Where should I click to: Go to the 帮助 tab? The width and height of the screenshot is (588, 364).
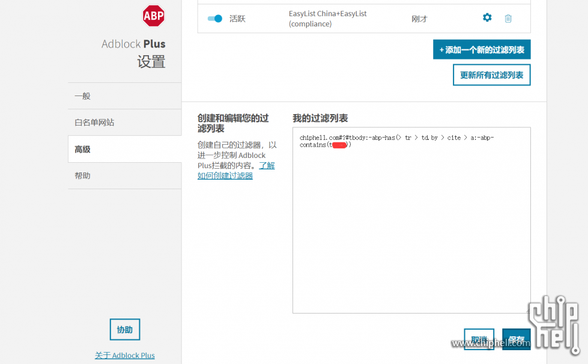point(124,176)
